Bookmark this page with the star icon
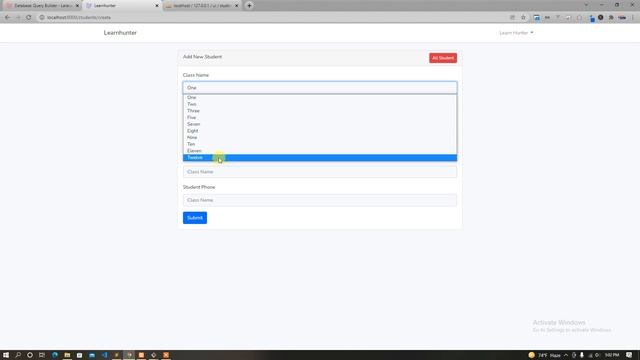This screenshot has width=640, height=360. (523, 18)
